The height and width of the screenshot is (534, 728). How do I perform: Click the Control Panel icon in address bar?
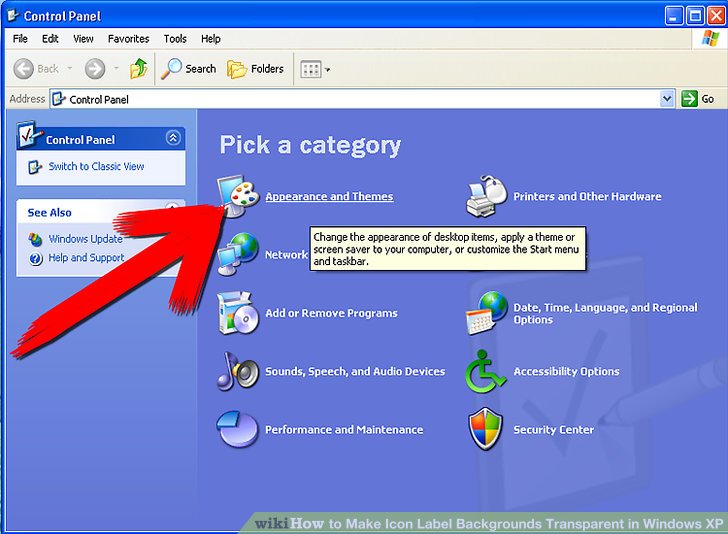coord(59,99)
